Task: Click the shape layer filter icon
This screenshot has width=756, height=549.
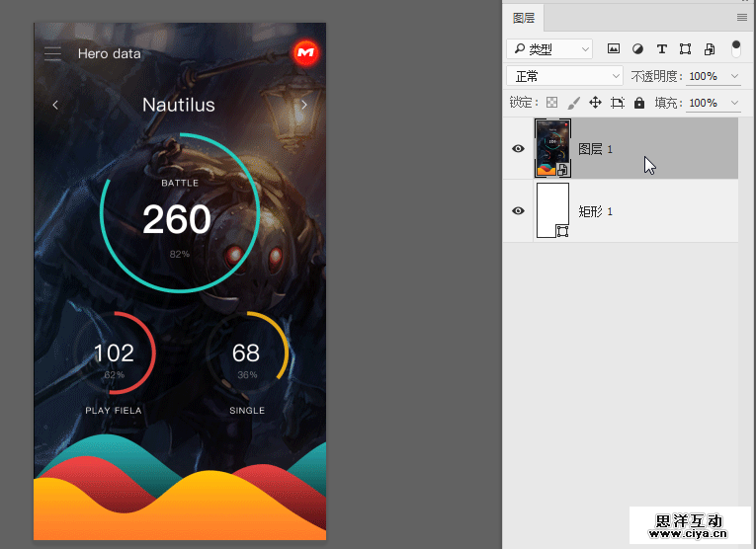Action: (x=686, y=48)
